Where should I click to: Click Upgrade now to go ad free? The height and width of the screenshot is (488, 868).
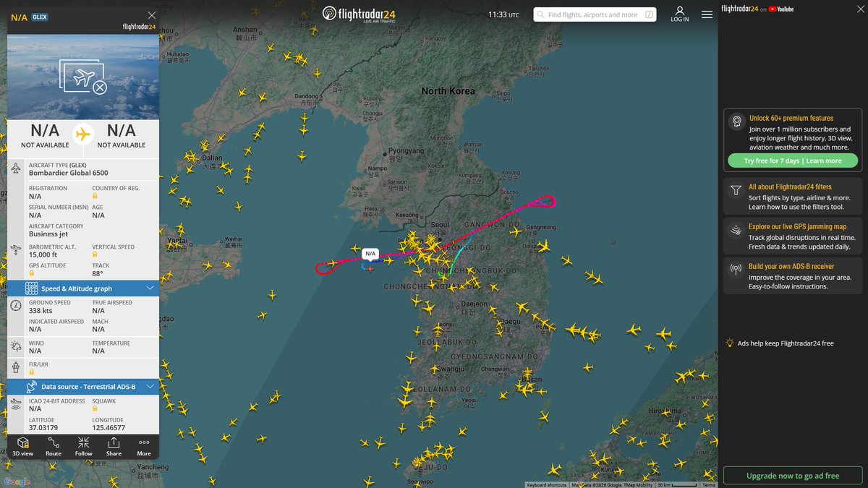pyautogui.click(x=793, y=476)
